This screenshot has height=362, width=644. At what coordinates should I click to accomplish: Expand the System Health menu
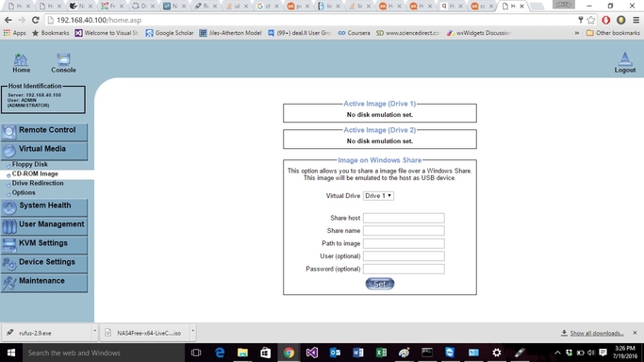(44, 207)
